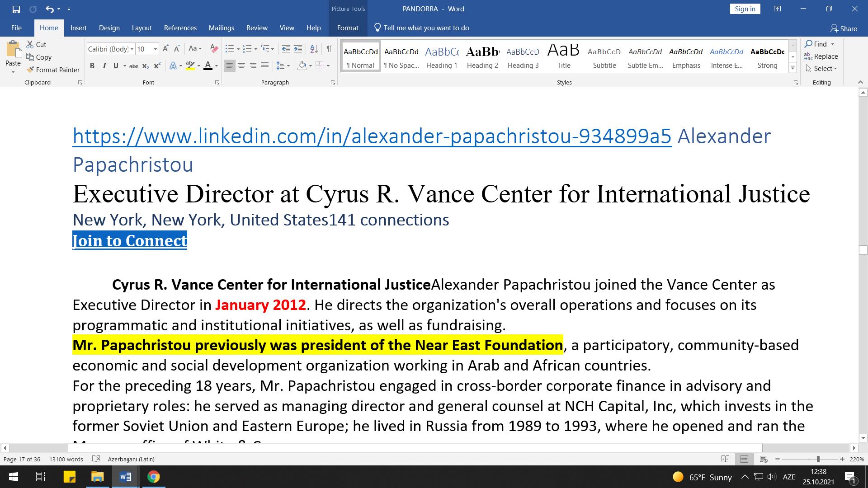The height and width of the screenshot is (488, 868).
Task: Open the Picture Tools Format tab
Action: (348, 28)
